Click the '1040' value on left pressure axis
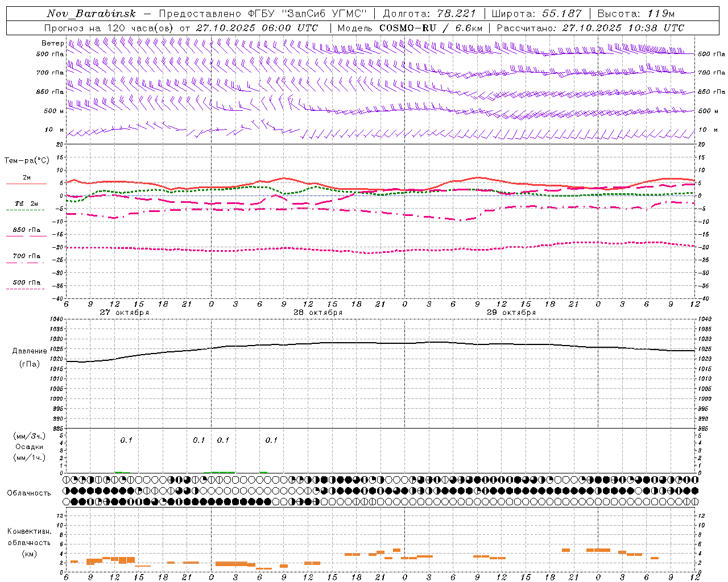Image resolution: width=728 pixels, height=582 pixels. click(56, 319)
